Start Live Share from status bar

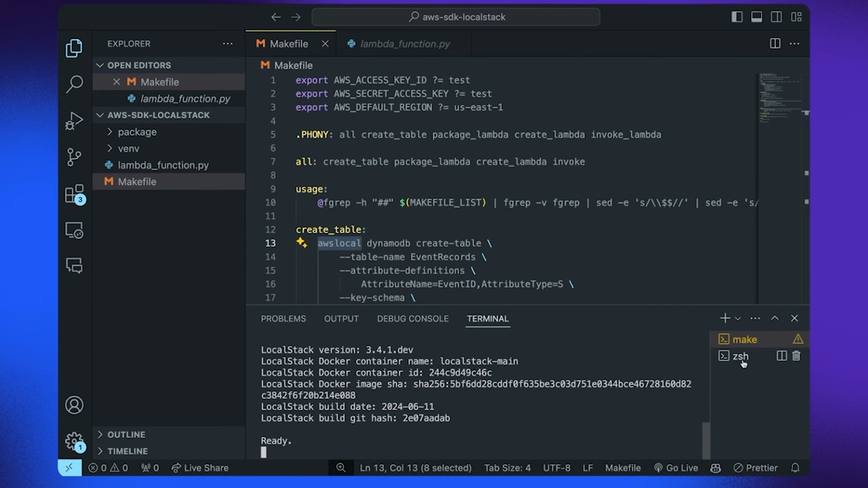(199, 468)
